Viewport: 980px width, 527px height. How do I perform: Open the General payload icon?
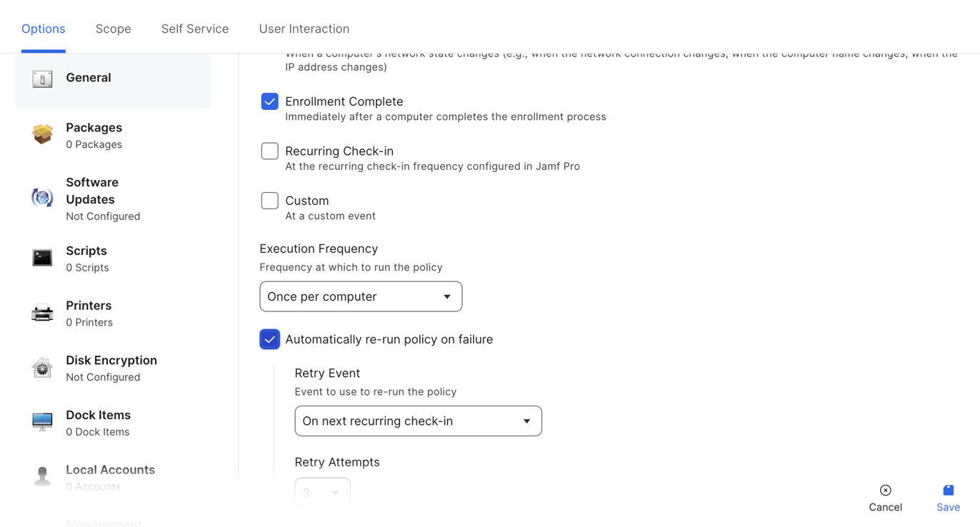click(x=42, y=79)
